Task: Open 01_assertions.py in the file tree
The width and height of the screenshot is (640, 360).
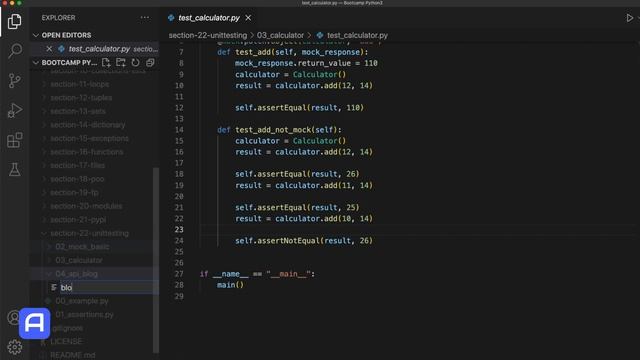Action: click(84, 314)
